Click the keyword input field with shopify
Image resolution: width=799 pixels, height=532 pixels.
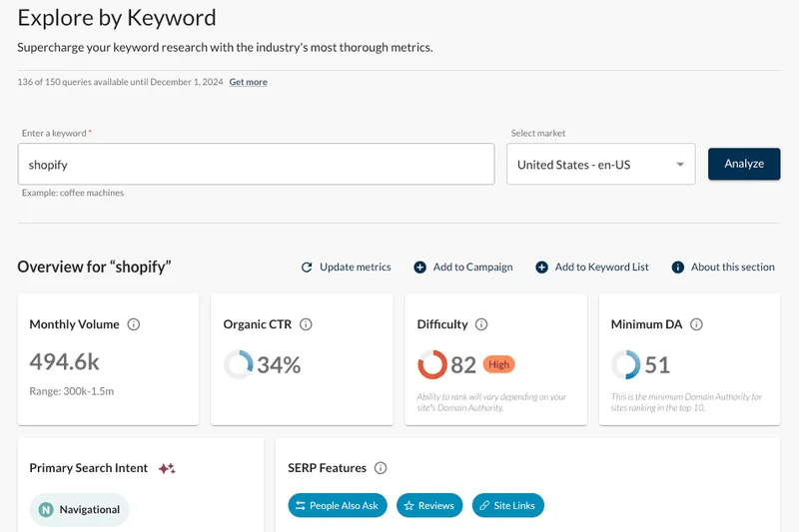(256, 164)
